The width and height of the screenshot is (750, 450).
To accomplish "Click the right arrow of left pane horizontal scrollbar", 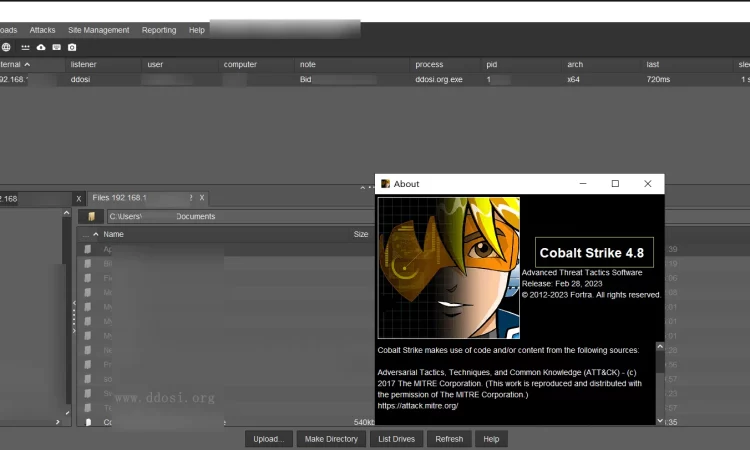I will (57, 422).
